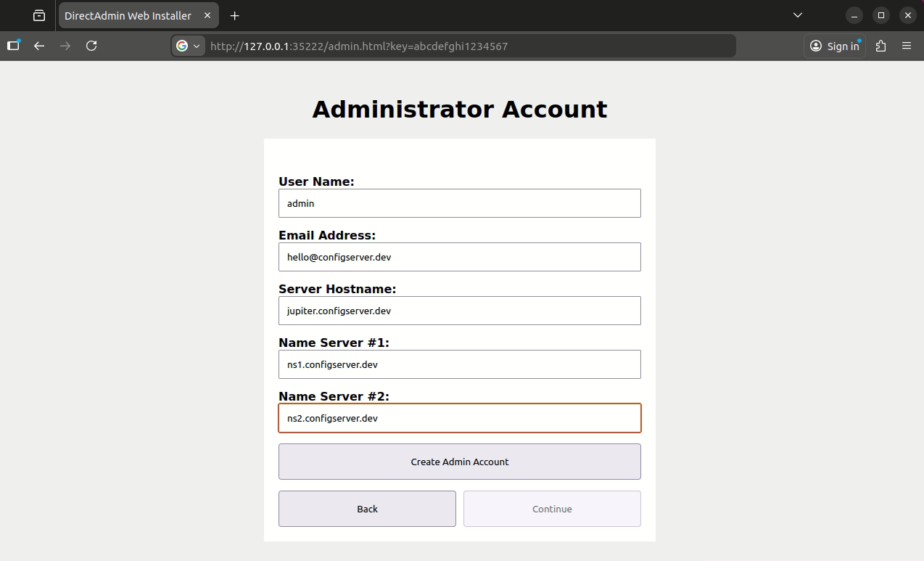The width and height of the screenshot is (924, 561).
Task: Focus the Name Server #2 field
Action: pyautogui.click(x=460, y=418)
